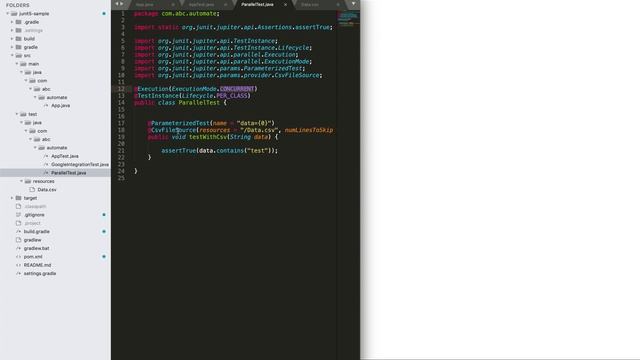Viewport: 640px width, 360px height.
Task: Click the gradlew file icon
Action: pyautogui.click(x=18, y=240)
